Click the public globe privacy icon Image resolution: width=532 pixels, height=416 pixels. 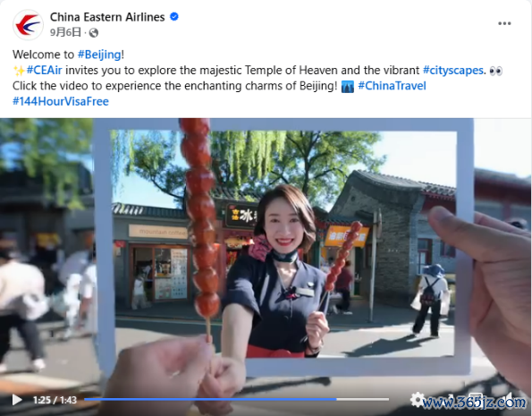[93, 33]
